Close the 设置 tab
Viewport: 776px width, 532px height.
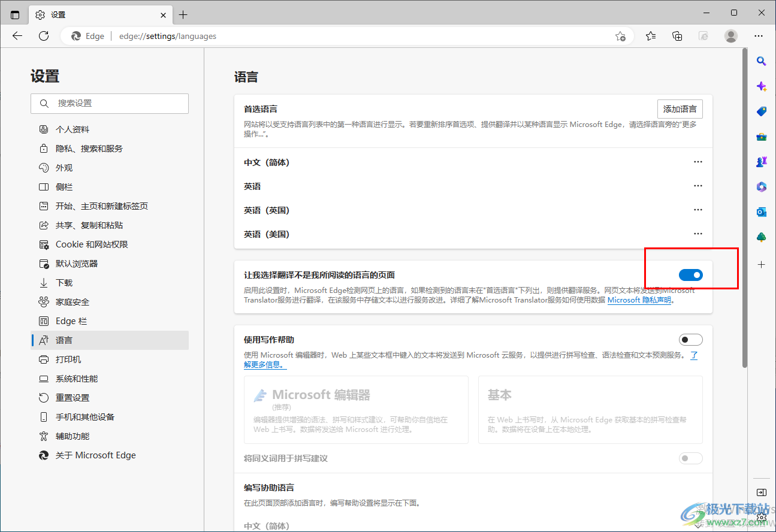click(164, 14)
